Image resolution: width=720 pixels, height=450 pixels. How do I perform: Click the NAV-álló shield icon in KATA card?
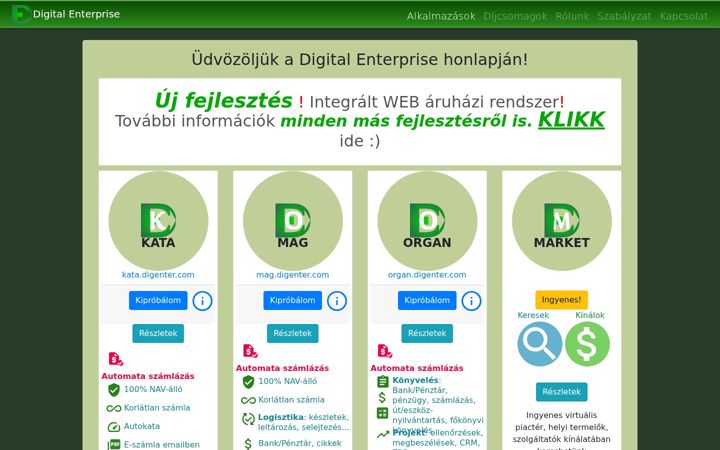(114, 390)
